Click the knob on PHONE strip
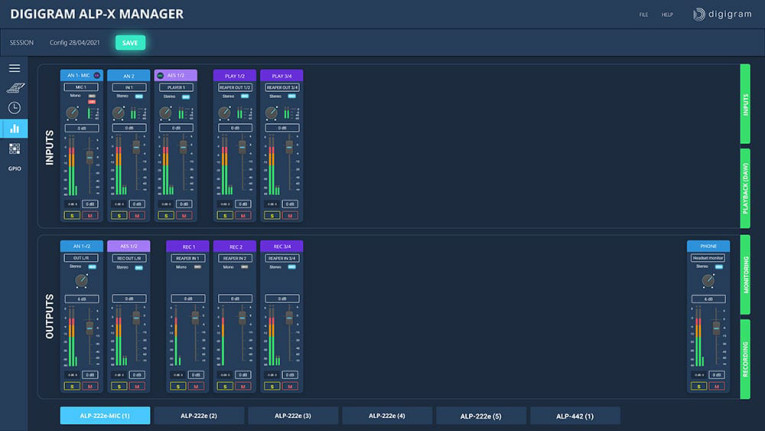765x431 pixels. [x=708, y=281]
